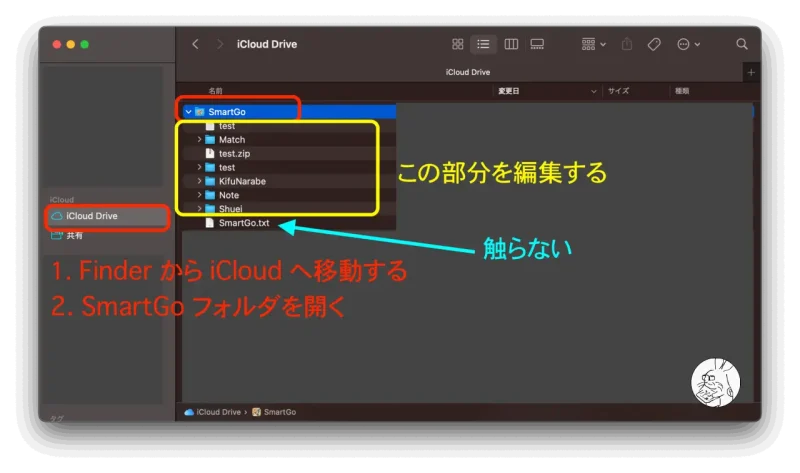This screenshot has width=800, height=473.
Task: Minimize Finder with the yellow button
Action: [x=70, y=44]
